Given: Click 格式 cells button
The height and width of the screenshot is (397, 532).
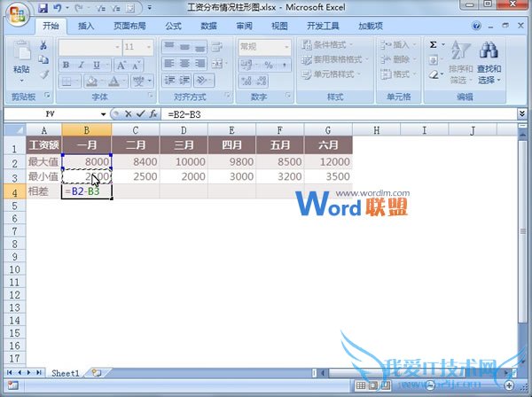Looking at the screenshot, I should coord(398,74).
